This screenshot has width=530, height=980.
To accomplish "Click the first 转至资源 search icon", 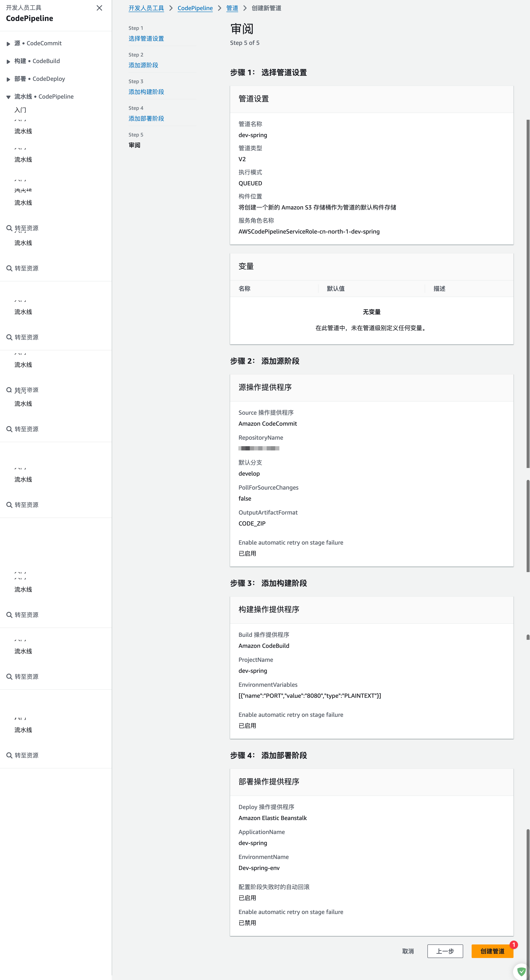I will (9, 228).
